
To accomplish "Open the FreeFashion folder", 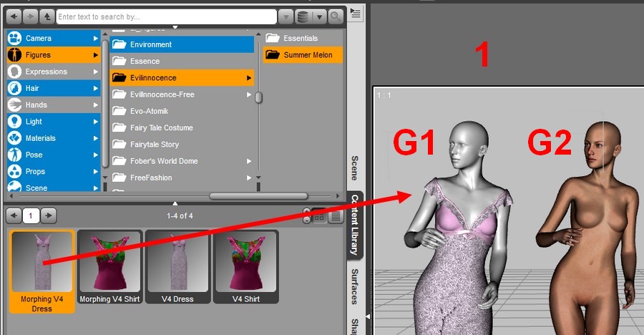I will (x=182, y=178).
